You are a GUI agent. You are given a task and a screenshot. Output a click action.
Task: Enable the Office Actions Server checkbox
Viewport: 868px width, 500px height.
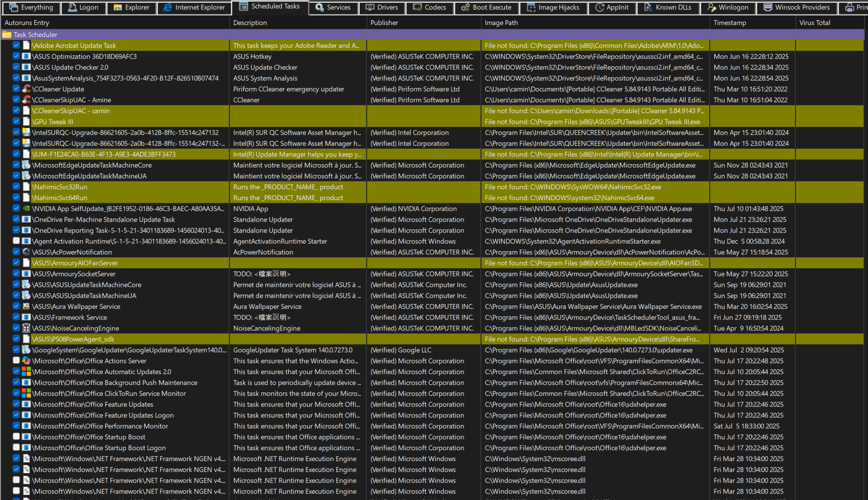(16, 360)
